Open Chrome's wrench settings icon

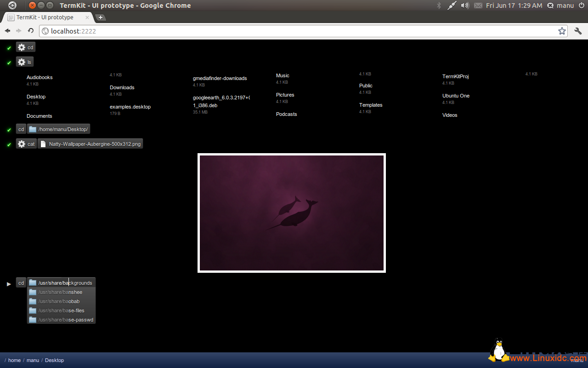[578, 31]
